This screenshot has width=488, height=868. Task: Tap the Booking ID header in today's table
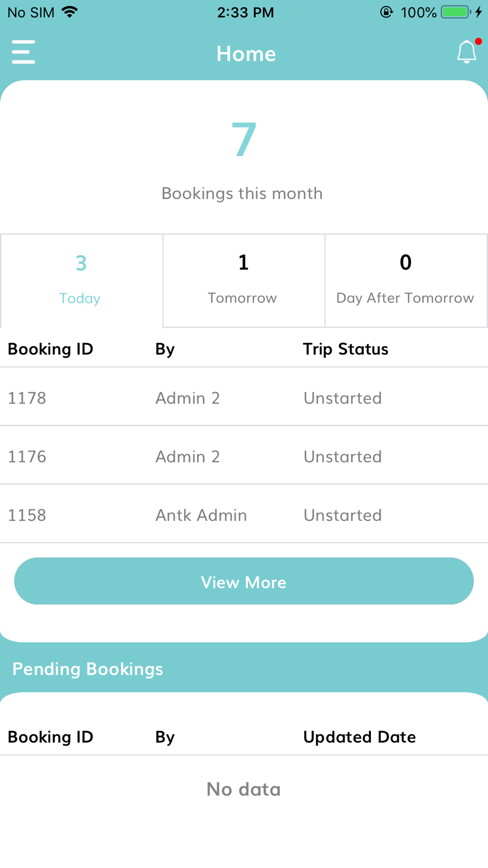point(50,349)
